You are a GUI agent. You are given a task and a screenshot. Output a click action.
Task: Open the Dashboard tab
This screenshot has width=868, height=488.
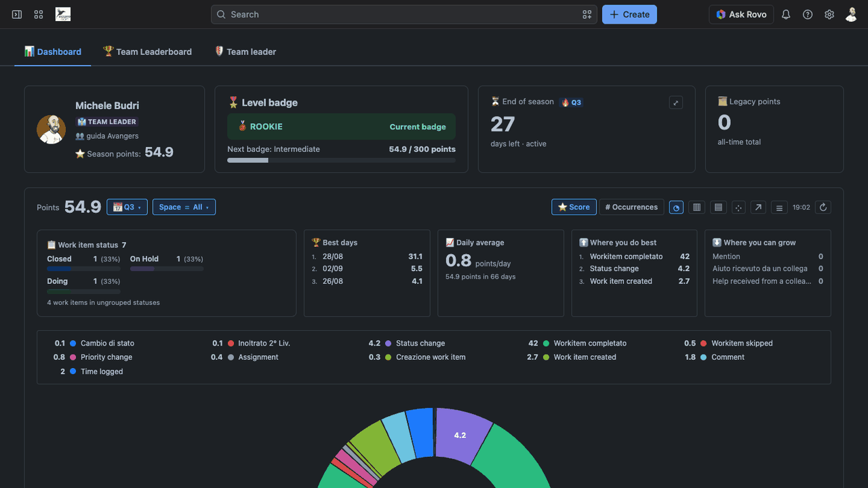coord(53,52)
